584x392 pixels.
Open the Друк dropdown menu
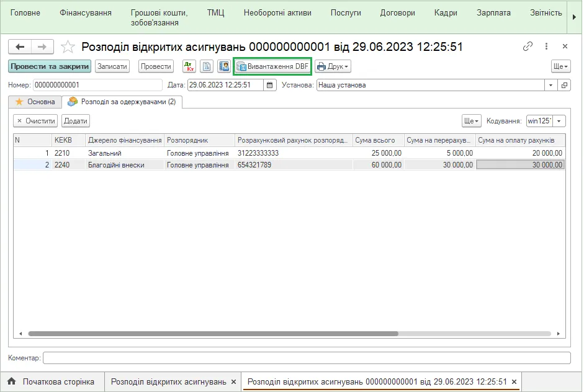tap(333, 66)
